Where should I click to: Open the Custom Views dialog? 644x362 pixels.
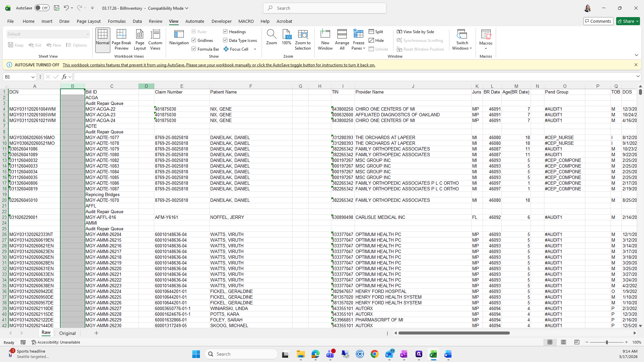coord(155,40)
